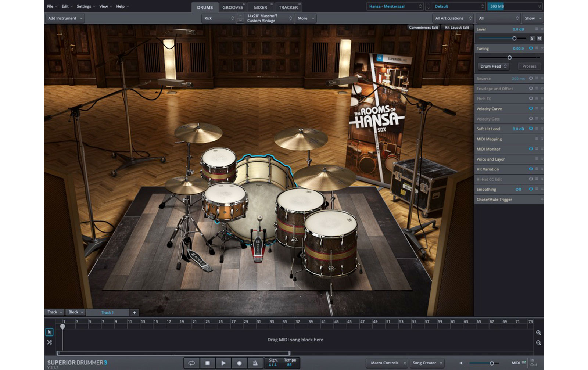Image resolution: width=588 pixels, height=370 pixels.
Task: Zoom out the song track timeline
Action: coord(538,342)
